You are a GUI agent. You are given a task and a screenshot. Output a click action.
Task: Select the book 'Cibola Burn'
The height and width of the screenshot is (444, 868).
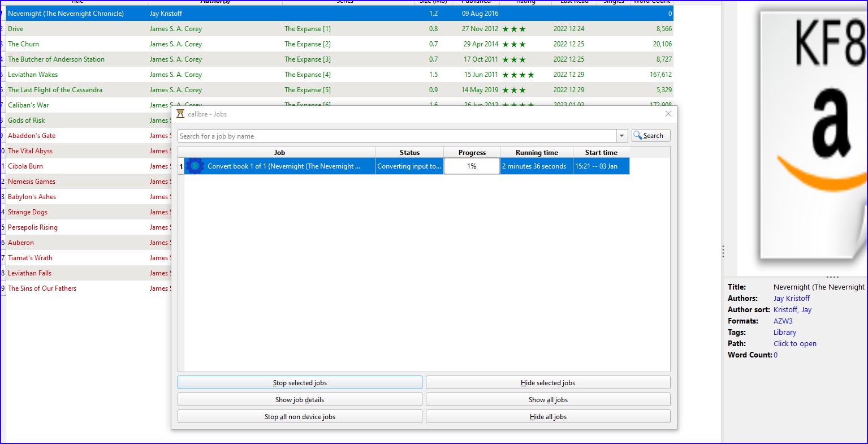coord(25,166)
